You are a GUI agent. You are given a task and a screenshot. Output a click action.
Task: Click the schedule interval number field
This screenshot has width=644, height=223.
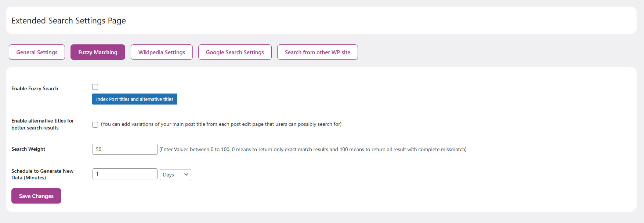(125, 174)
